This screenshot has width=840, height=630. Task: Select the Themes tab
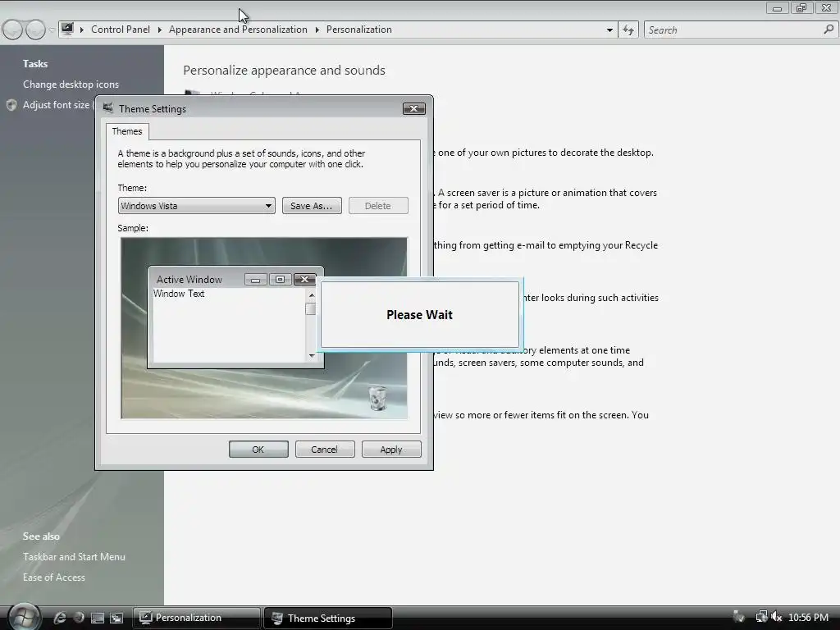pos(127,131)
